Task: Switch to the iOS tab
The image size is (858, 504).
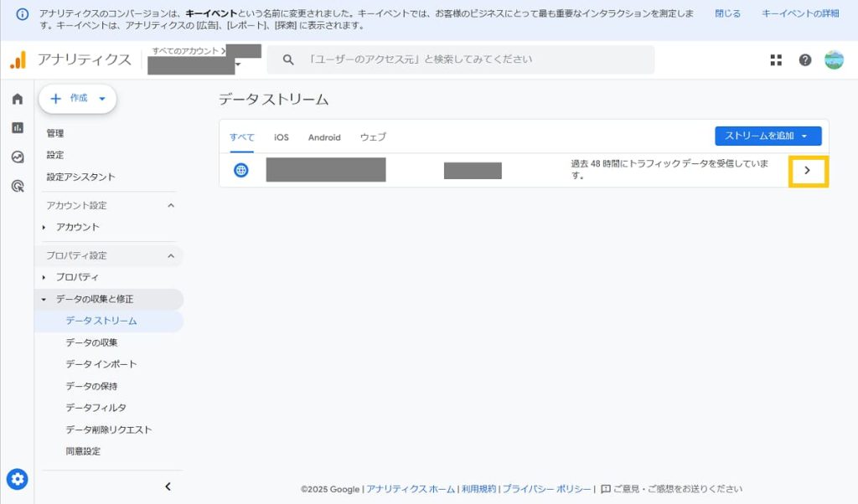Action: click(282, 137)
